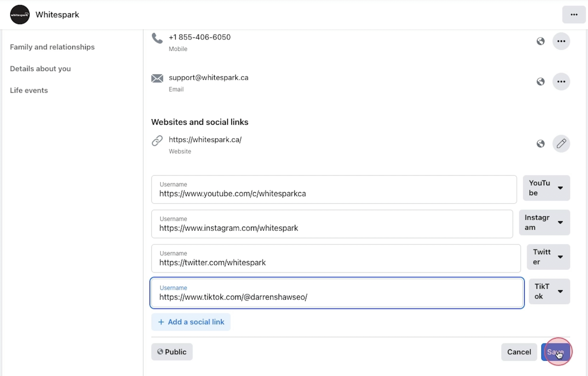Expand the Instagram platform dropdown

(x=544, y=223)
